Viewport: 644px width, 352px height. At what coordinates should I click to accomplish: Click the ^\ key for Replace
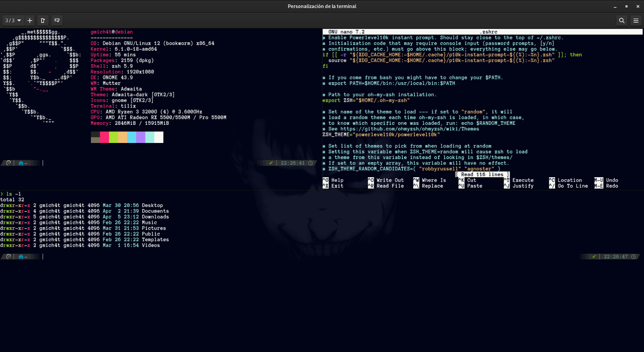click(x=416, y=186)
